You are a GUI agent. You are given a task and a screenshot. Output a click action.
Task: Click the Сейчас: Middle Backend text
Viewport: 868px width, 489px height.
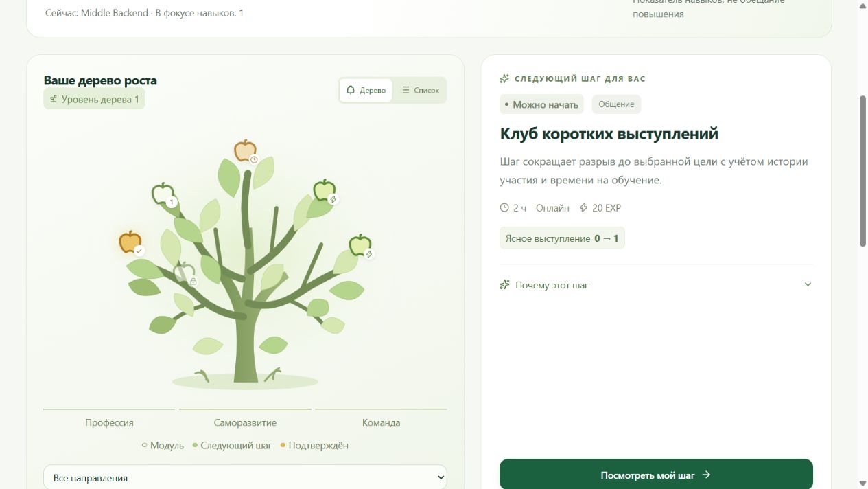pos(96,13)
